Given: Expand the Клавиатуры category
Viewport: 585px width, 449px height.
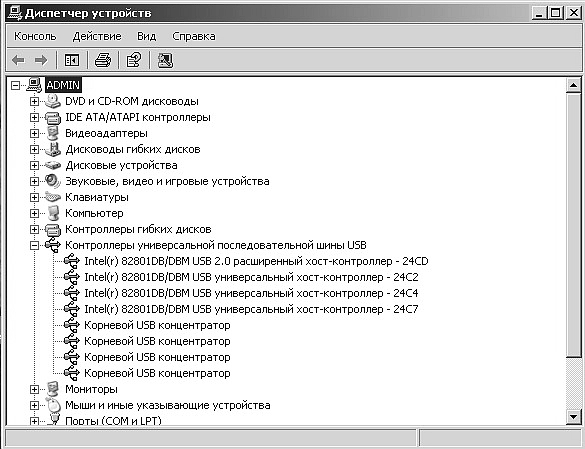Looking at the screenshot, I should (34, 197).
